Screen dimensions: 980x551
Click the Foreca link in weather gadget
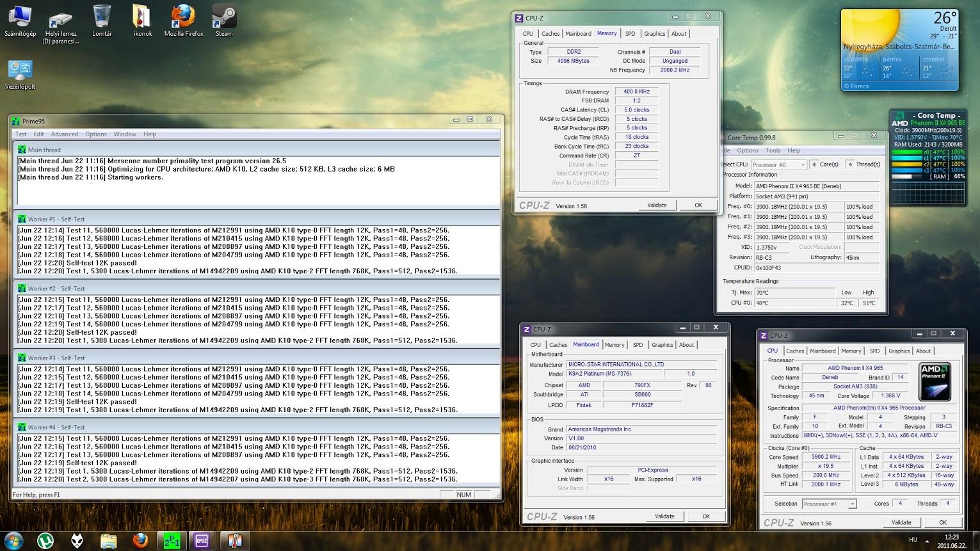[x=856, y=86]
